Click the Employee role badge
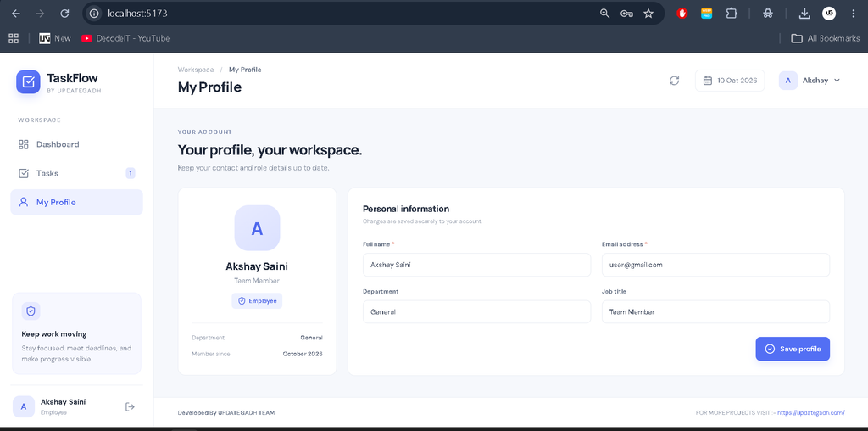This screenshot has height=431, width=868. 257,301
